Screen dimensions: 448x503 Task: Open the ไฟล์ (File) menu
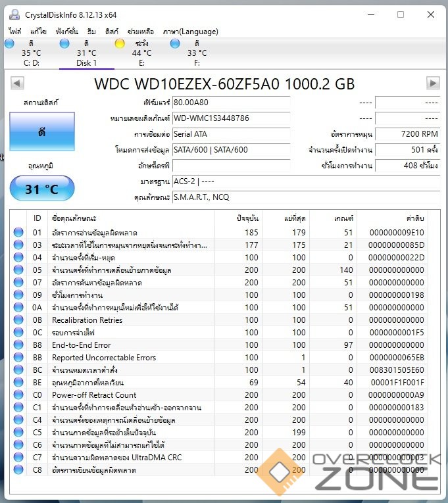[x=15, y=32]
